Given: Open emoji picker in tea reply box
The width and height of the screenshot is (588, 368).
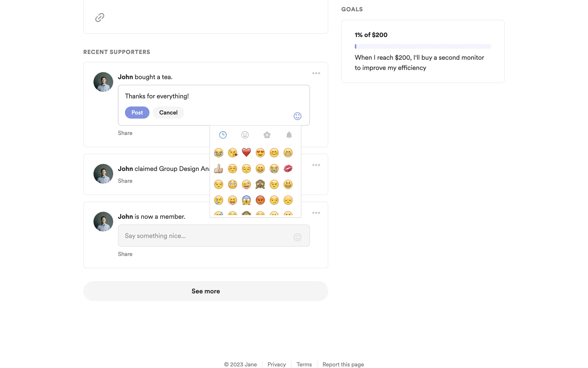Looking at the screenshot, I should click(x=297, y=116).
